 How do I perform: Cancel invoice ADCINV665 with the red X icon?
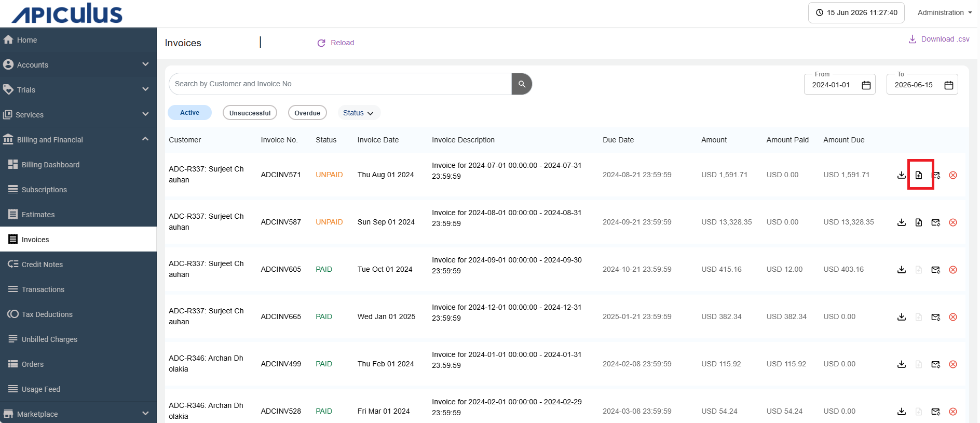pos(953,317)
